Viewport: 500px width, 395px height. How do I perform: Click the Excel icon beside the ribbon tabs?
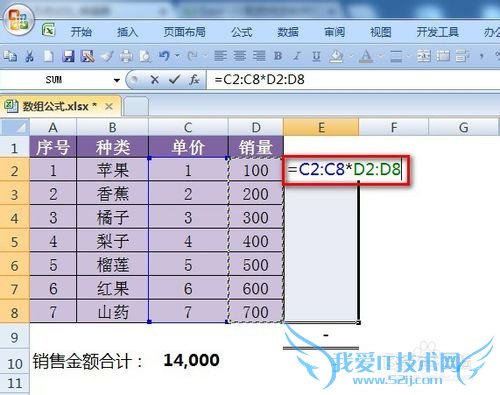point(49,30)
